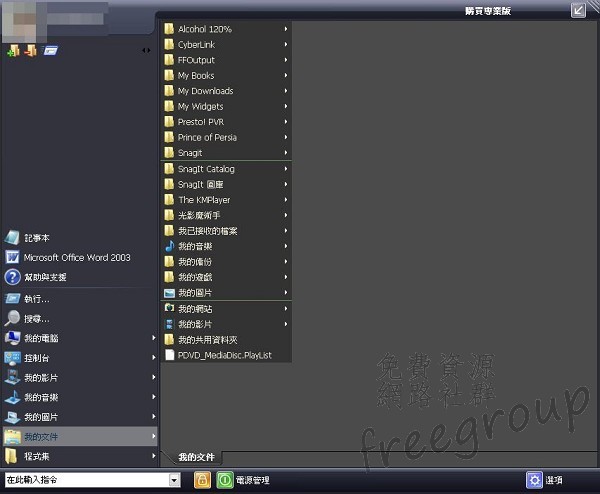Screen dimensions: 600x494
Task: Open the 光影魔術手 folder
Action: [226, 215]
